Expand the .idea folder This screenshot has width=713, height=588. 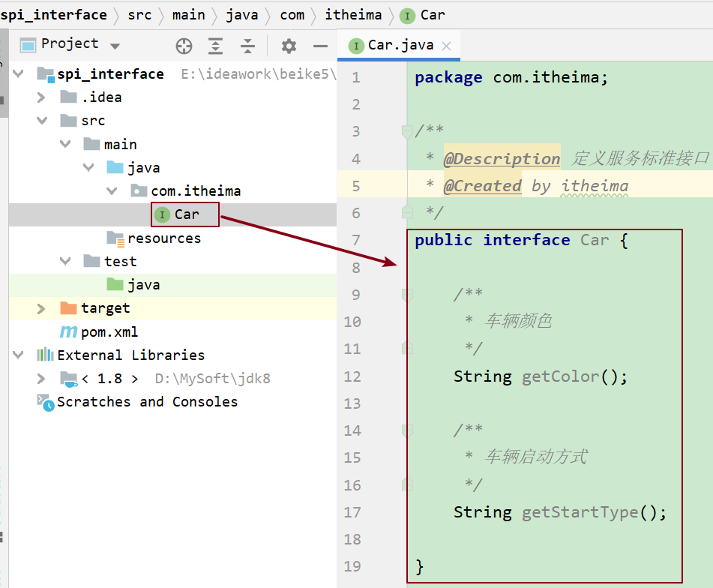(x=42, y=97)
